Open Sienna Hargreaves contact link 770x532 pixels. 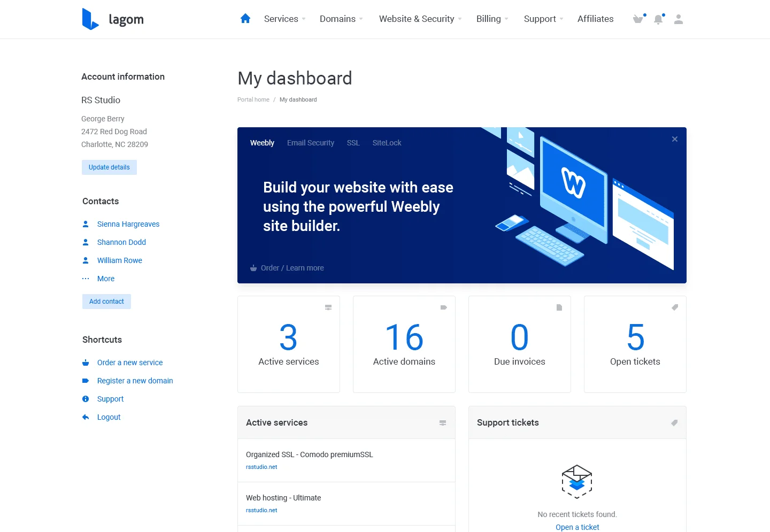coord(128,224)
